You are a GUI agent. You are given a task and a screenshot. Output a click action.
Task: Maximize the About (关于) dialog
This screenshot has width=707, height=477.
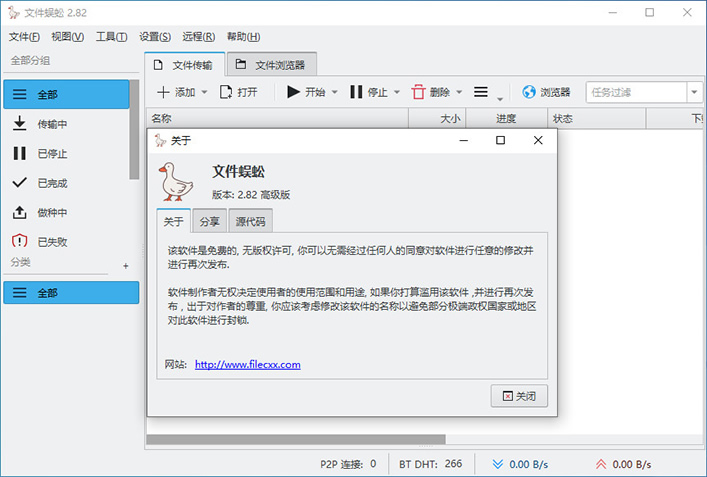500,140
